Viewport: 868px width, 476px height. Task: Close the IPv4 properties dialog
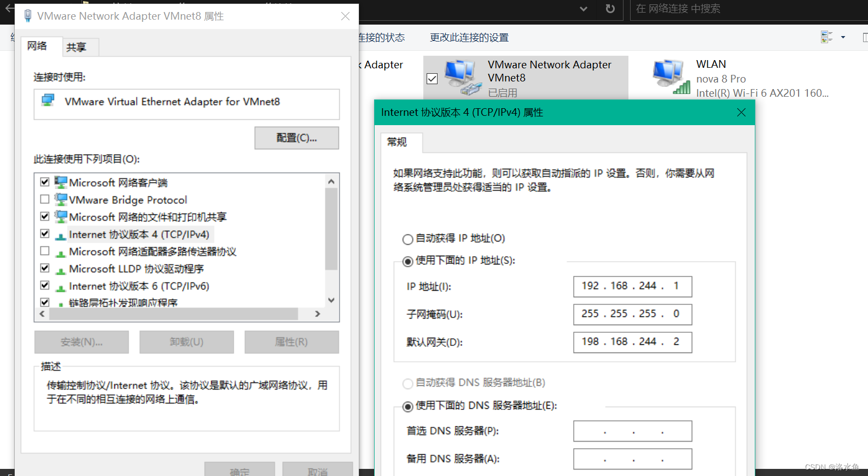741,113
